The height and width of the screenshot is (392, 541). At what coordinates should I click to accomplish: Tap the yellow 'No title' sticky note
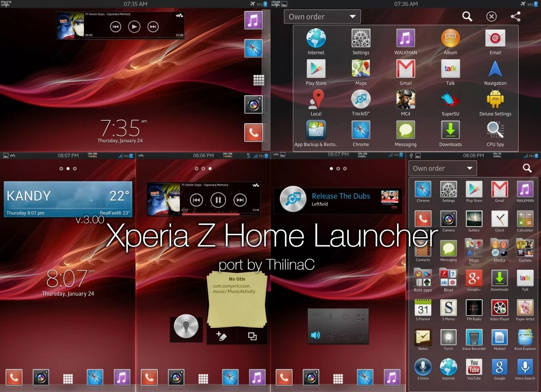(237, 299)
